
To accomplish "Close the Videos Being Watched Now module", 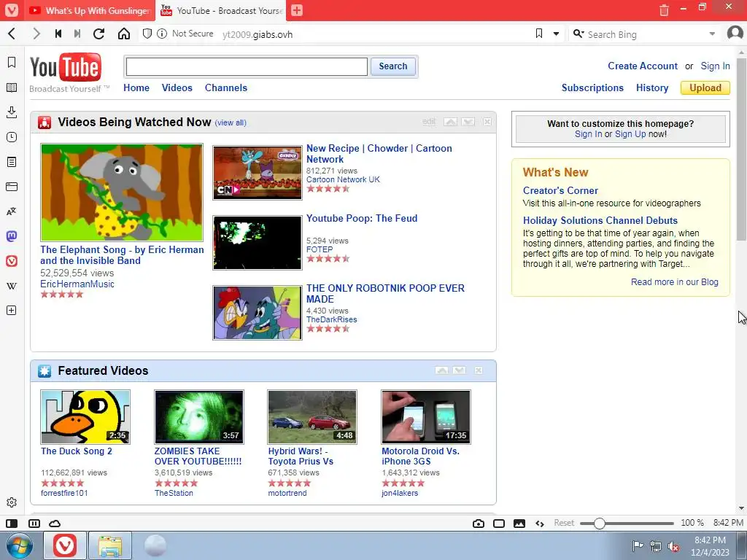I will 487,122.
